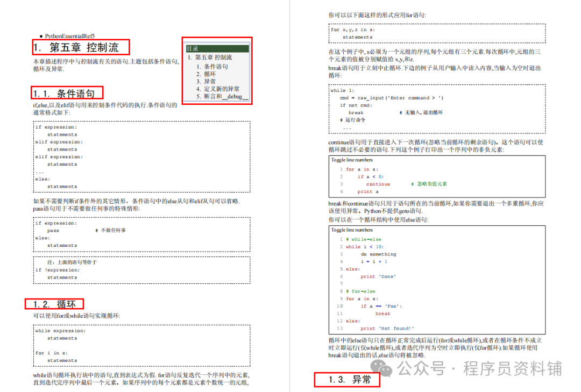Select the comment '# 无输入,退出循环'
This screenshot has height=392, width=581.
pyautogui.click(x=421, y=112)
